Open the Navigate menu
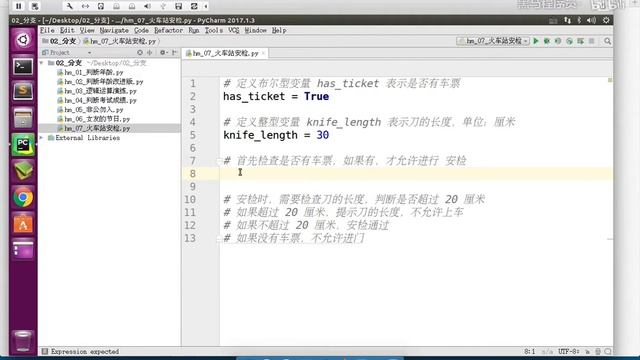Image resolution: width=640 pixels, height=360 pixels. [114, 31]
